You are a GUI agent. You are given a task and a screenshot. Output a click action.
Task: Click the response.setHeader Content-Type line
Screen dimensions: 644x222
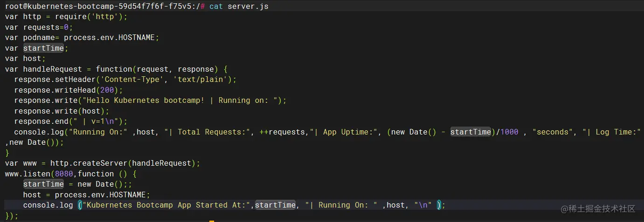[125, 80]
